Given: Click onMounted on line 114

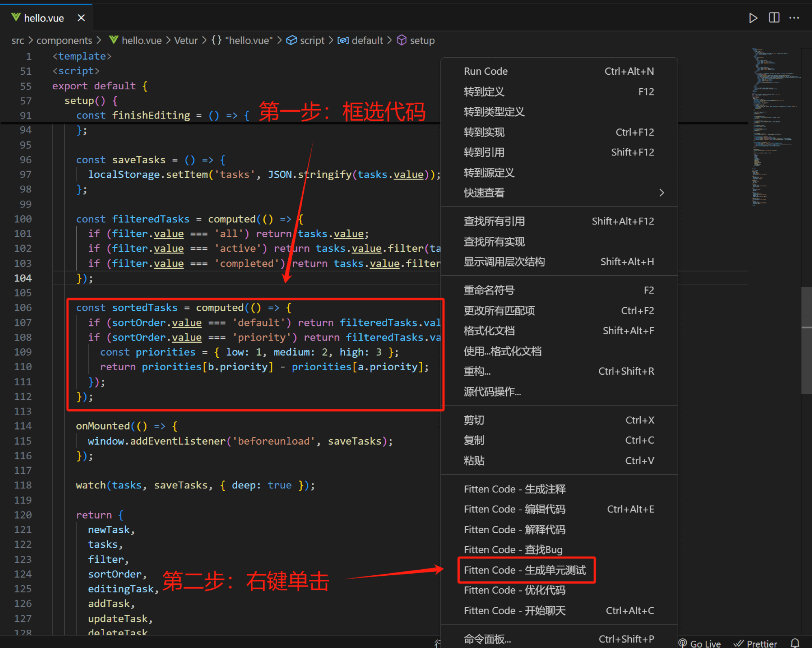Looking at the screenshot, I should point(103,426).
